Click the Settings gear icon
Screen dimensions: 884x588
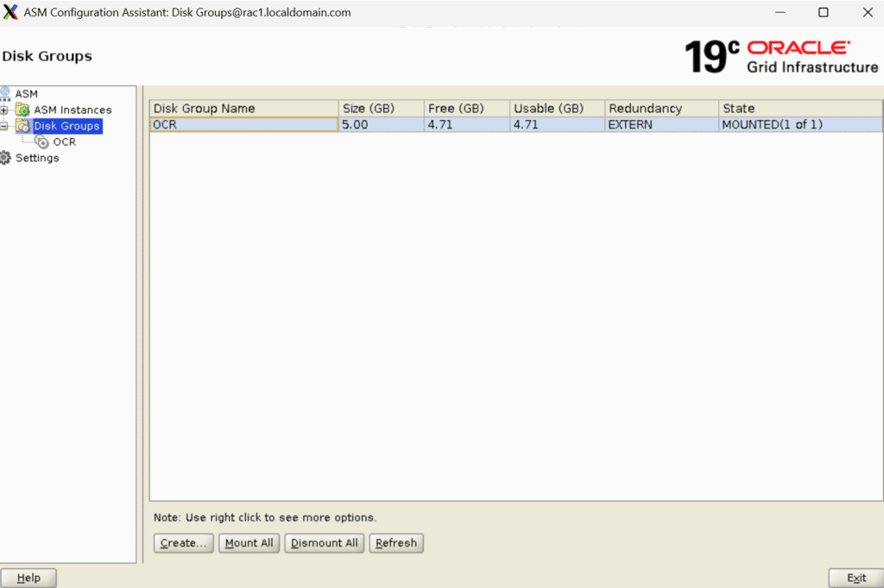coord(6,158)
